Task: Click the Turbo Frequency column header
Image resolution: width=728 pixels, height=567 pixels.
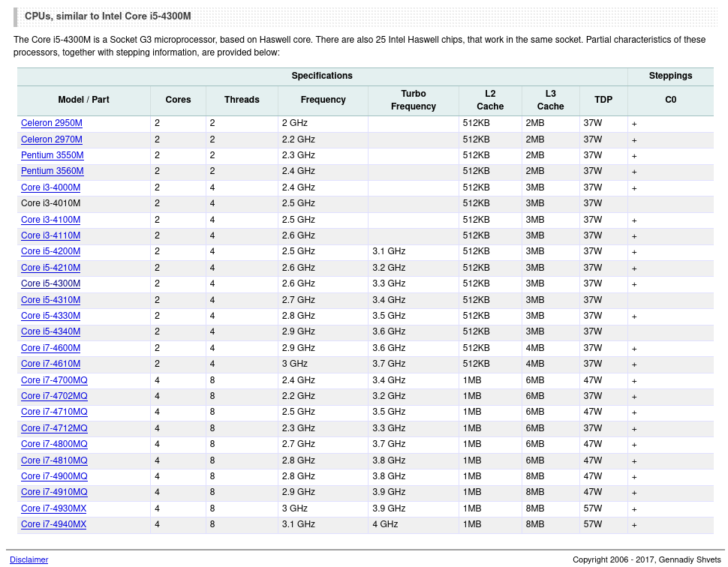Action: 414,100
